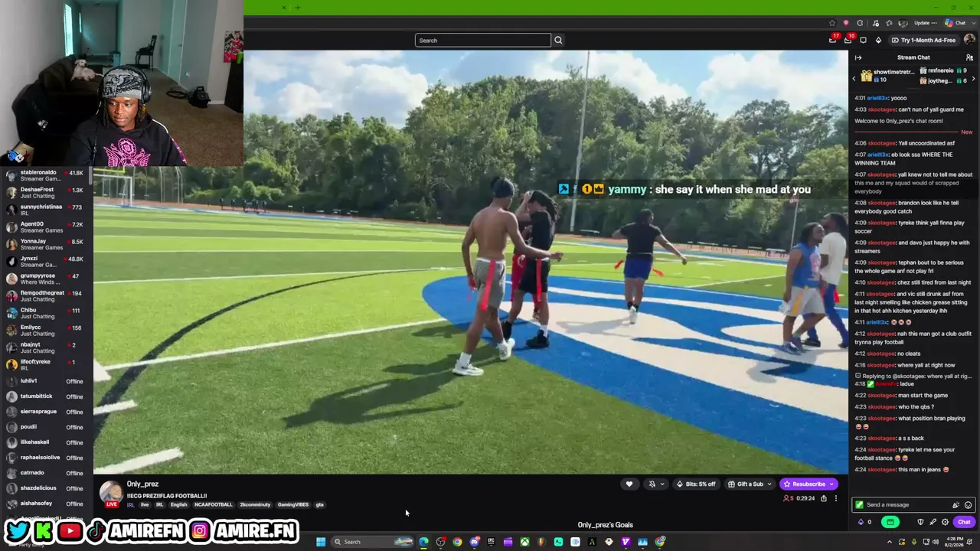Click the purple Chat send button
The image size is (980, 551).
pyautogui.click(x=964, y=522)
